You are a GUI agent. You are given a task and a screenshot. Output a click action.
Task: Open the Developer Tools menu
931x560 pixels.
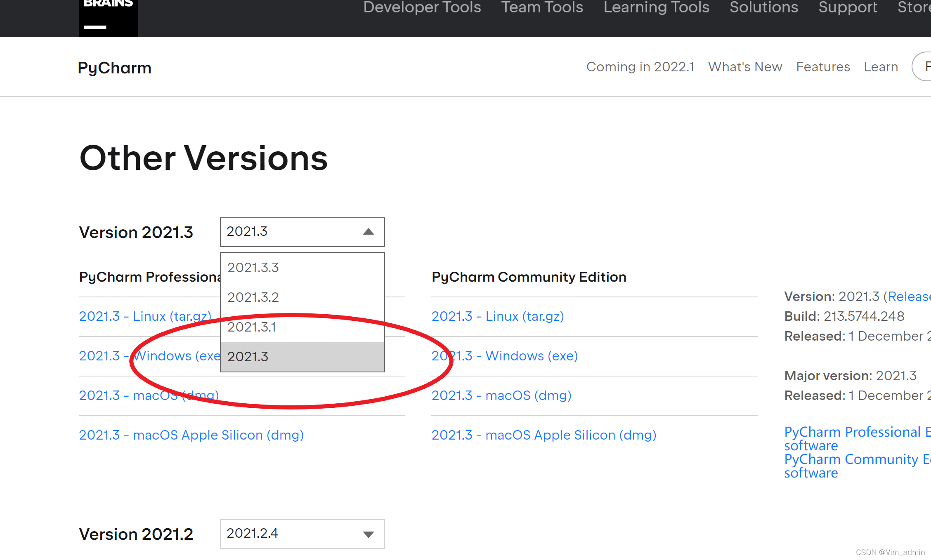(x=422, y=7)
